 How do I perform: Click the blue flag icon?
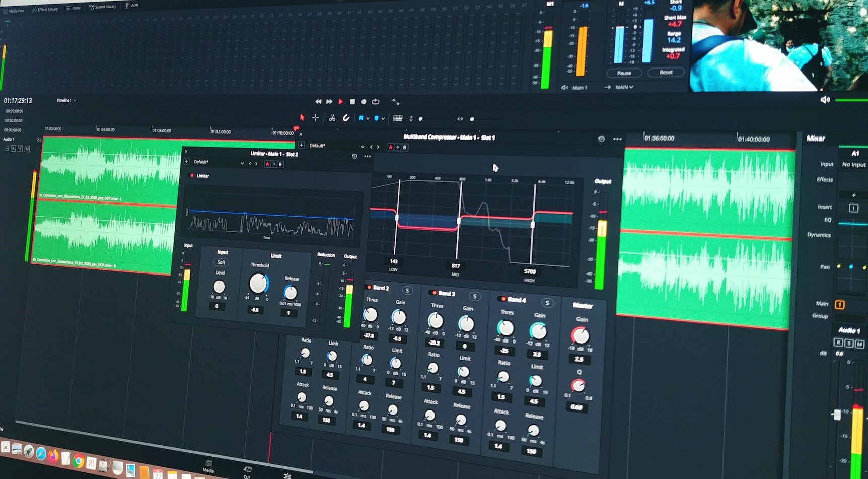pyautogui.click(x=361, y=118)
